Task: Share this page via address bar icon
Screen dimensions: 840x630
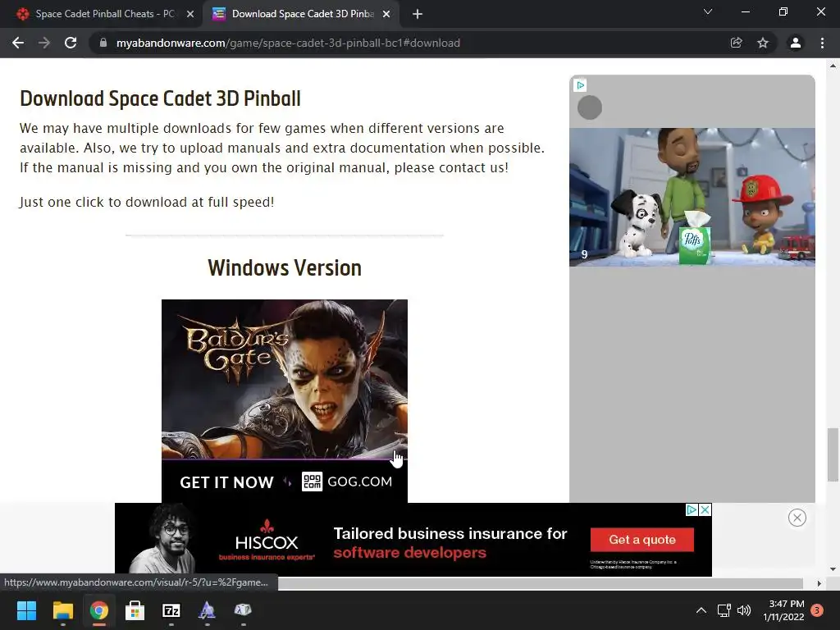Action: point(737,43)
